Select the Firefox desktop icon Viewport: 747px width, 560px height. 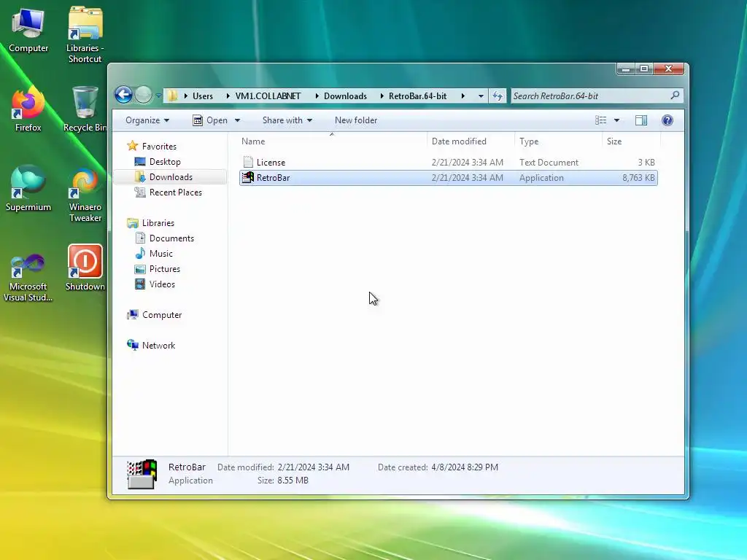coord(28,109)
